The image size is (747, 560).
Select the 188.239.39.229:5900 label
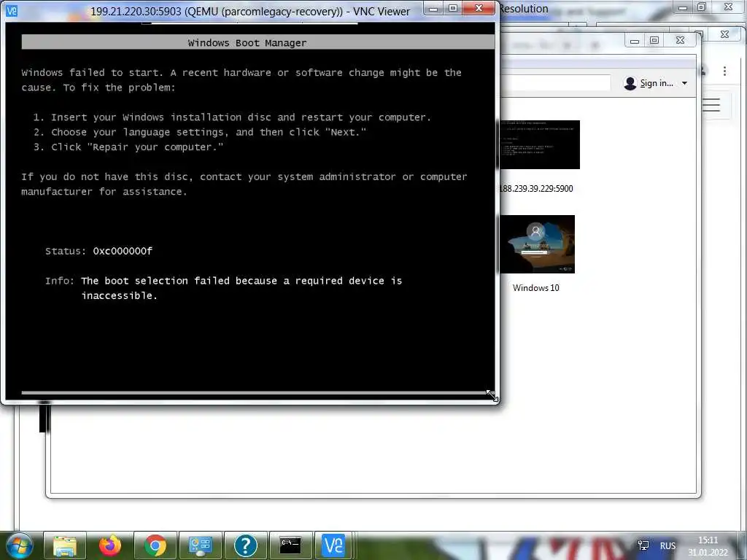536,189
